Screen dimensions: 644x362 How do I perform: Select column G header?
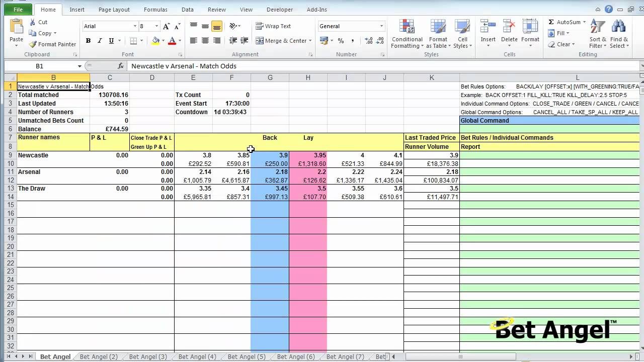pyautogui.click(x=270, y=77)
